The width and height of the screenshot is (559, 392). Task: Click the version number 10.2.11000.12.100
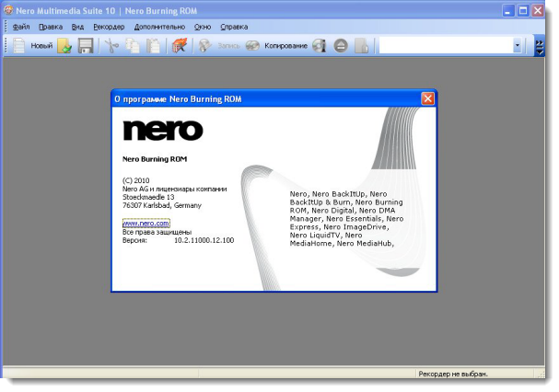click(x=204, y=240)
